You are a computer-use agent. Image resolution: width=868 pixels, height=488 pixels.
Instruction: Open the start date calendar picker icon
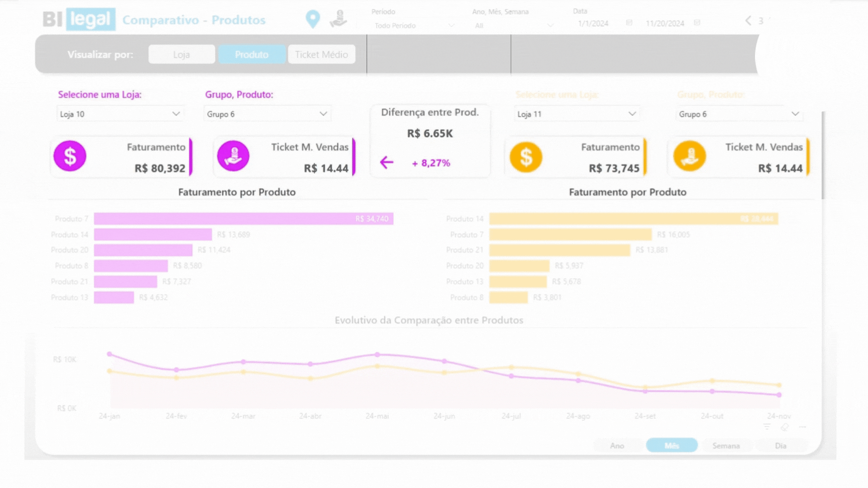[x=629, y=23]
